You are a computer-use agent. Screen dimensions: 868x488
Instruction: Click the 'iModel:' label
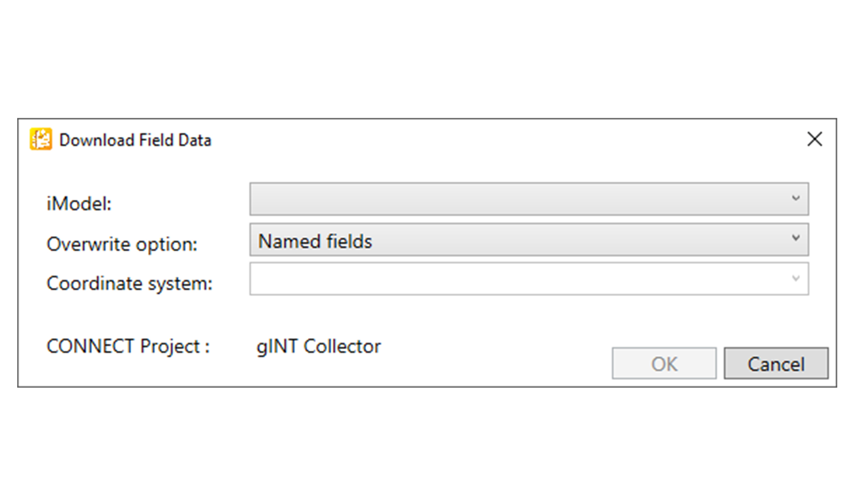(x=79, y=204)
